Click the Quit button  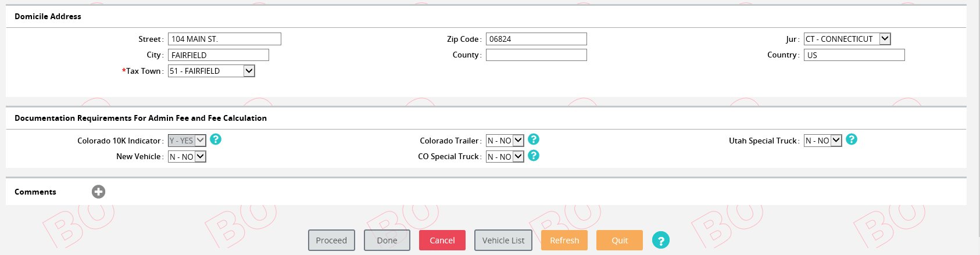pyautogui.click(x=620, y=240)
